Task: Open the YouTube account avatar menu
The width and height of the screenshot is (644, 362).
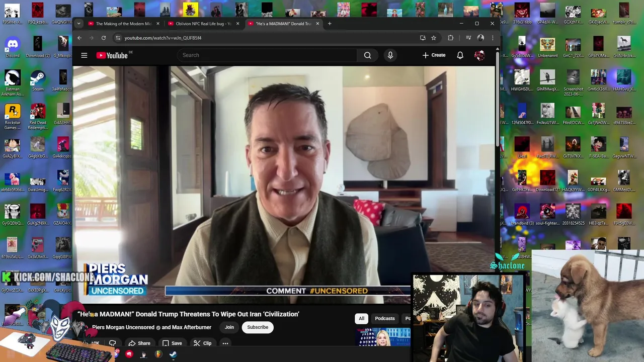Action: [479, 55]
